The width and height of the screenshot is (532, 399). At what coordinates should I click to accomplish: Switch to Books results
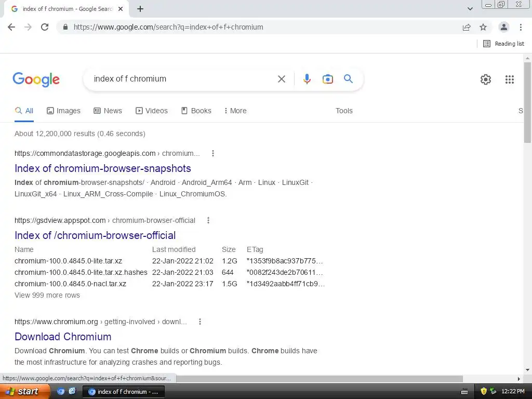[x=196, y=111]
